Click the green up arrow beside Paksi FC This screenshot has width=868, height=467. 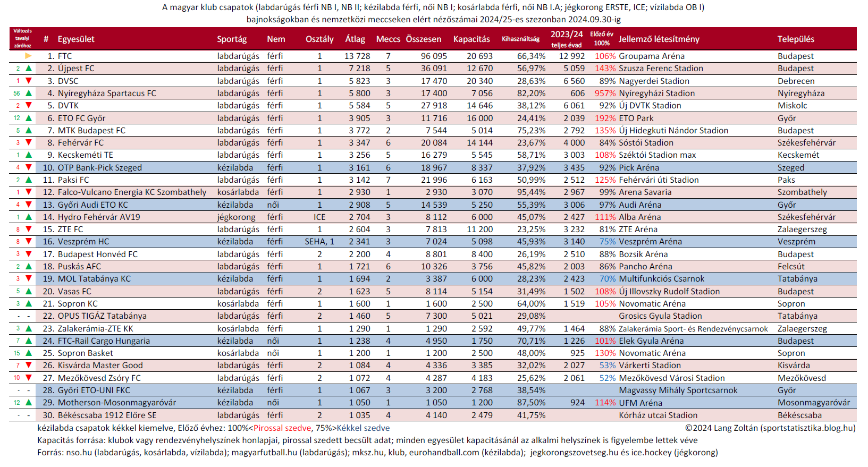coord(29,180)
